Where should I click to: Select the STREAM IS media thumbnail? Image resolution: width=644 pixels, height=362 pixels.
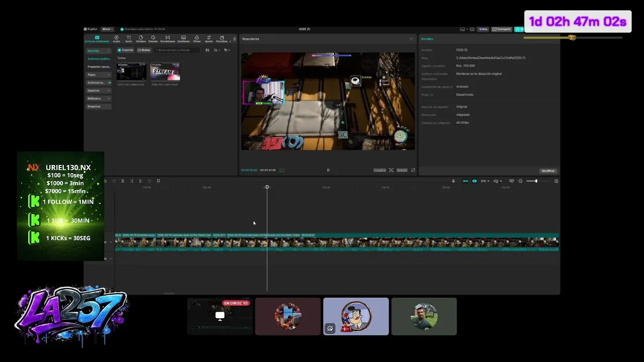point(165,71)
